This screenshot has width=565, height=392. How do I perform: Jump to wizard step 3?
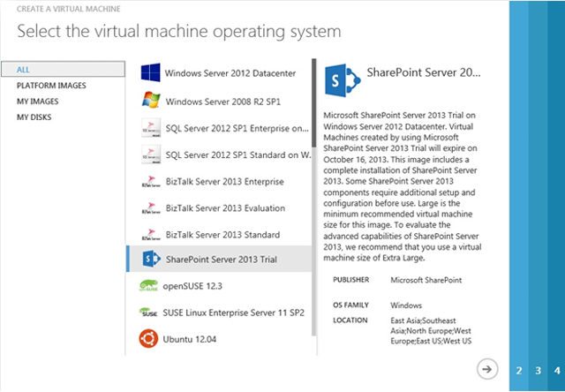(x=538, y=371)
